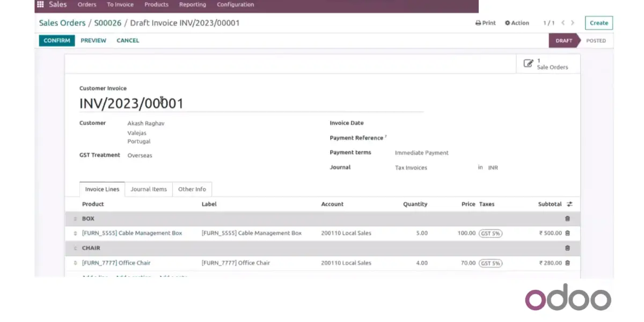Open the apps grid menu icon
This screenshot has height=322, width=644.
point(40,4)
